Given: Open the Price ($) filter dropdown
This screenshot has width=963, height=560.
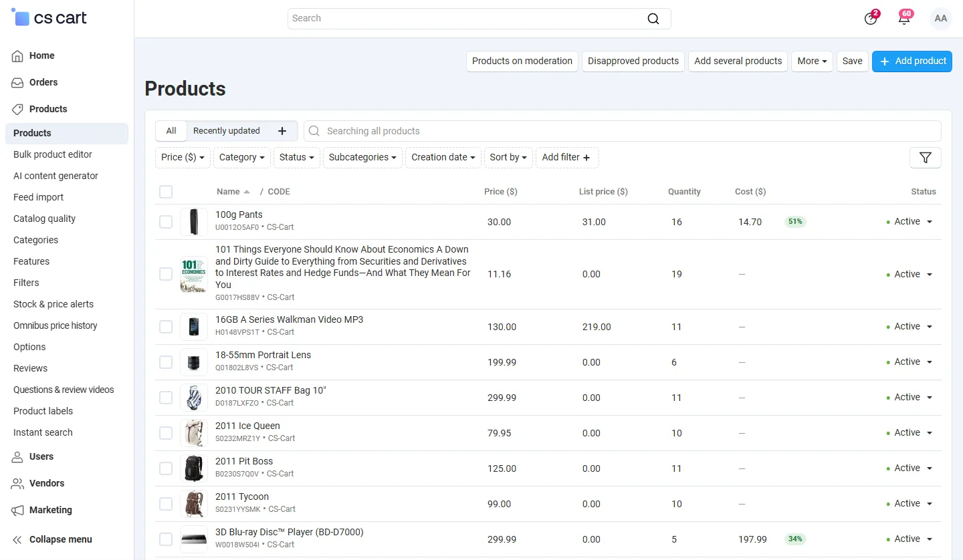Looking at the screenshot, I should click(x=183, y=158).
